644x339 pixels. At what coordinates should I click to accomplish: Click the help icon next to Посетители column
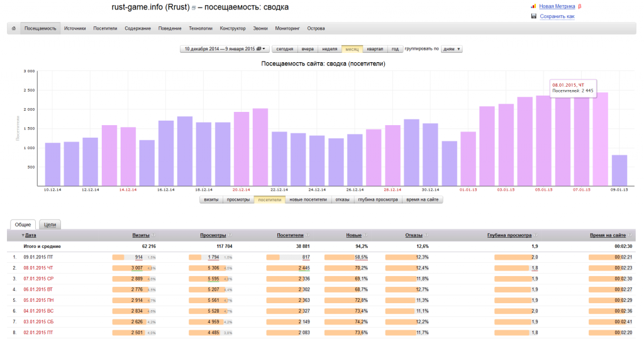pyautogui.click(x=308, y=235)
